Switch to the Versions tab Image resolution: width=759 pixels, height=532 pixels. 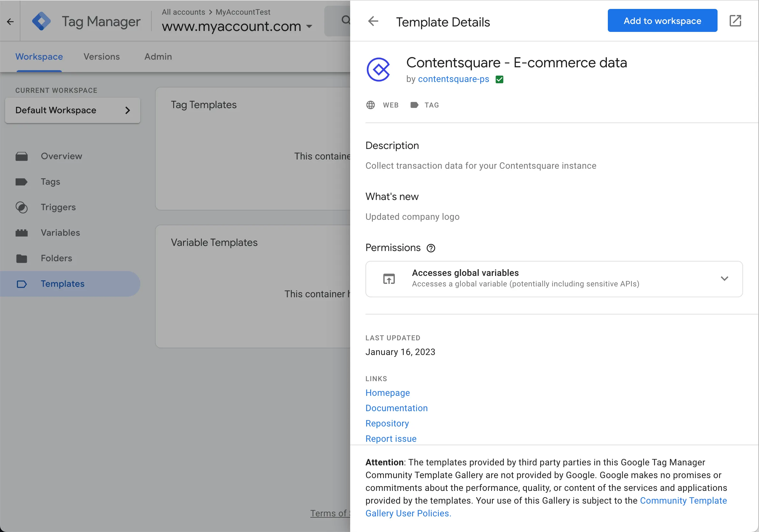[x=101, y=56]
